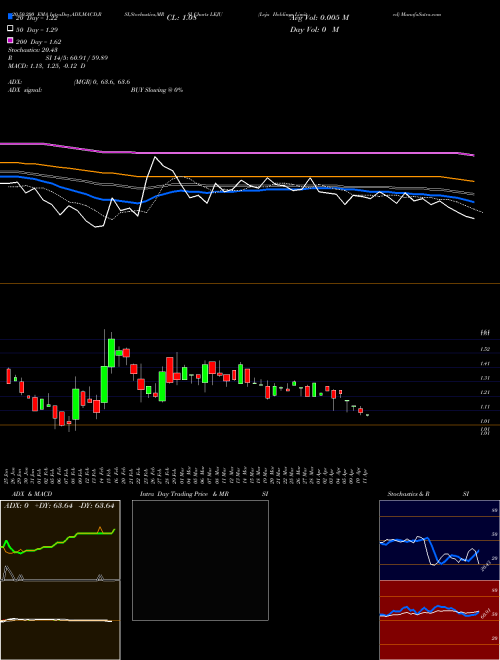This screenshot has width=500, height=660.
Task: Click the 'Stochastics: 20.43' reading
Action: pos(33,50)
